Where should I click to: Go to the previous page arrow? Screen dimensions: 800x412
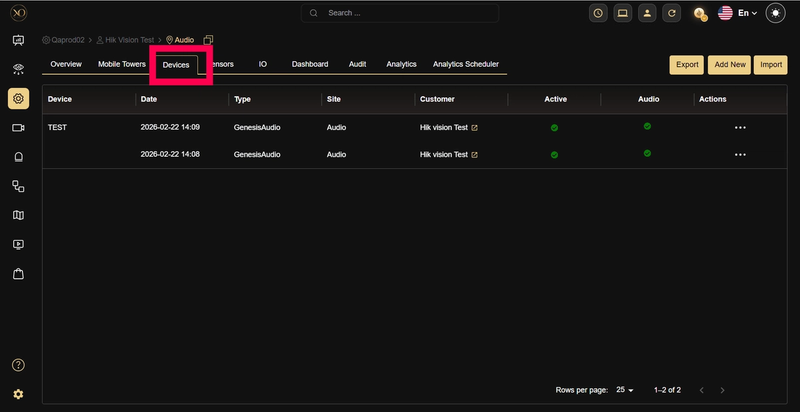coord(702,390)
